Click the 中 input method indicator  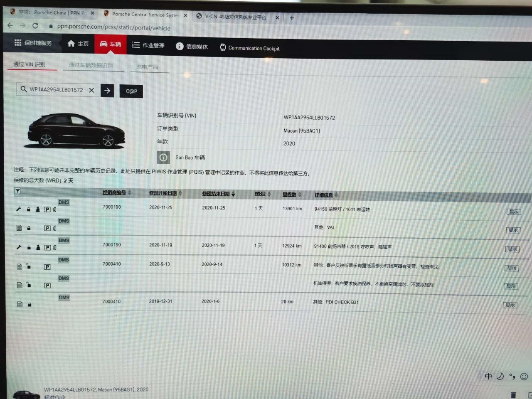pos(488,376)
